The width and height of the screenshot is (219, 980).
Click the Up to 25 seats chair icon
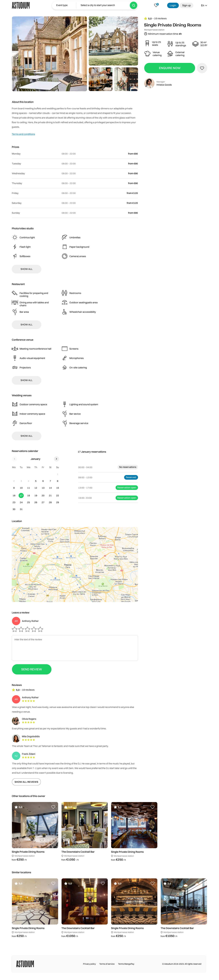(x=147, y=44)
